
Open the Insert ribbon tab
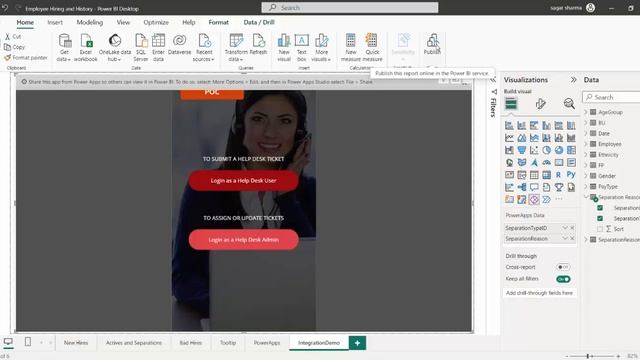55,22
